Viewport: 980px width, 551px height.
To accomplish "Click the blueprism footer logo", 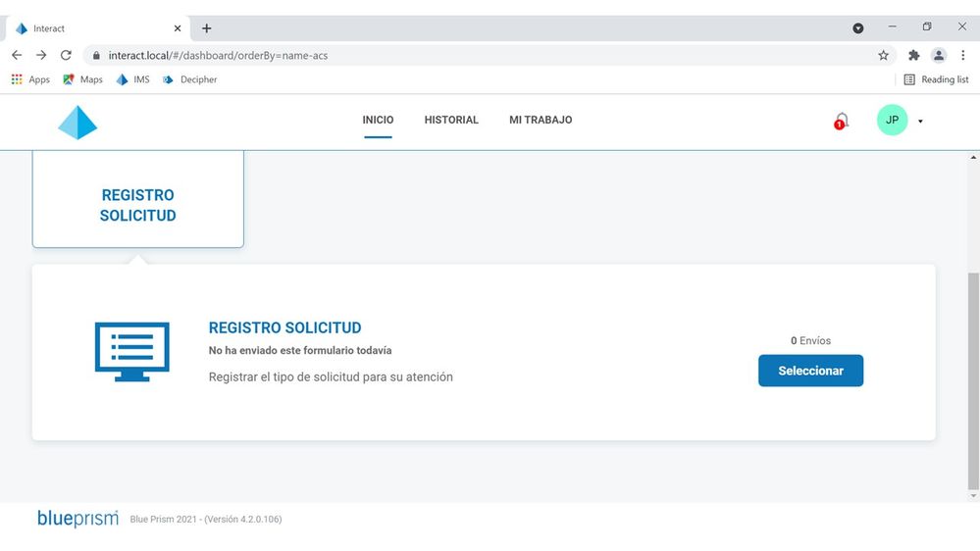I will [77, 519].
